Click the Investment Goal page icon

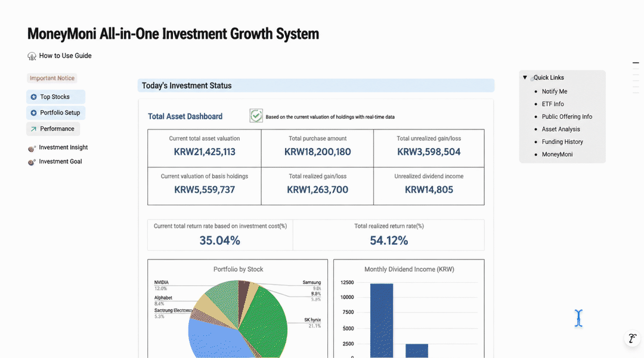click(32, 162)
